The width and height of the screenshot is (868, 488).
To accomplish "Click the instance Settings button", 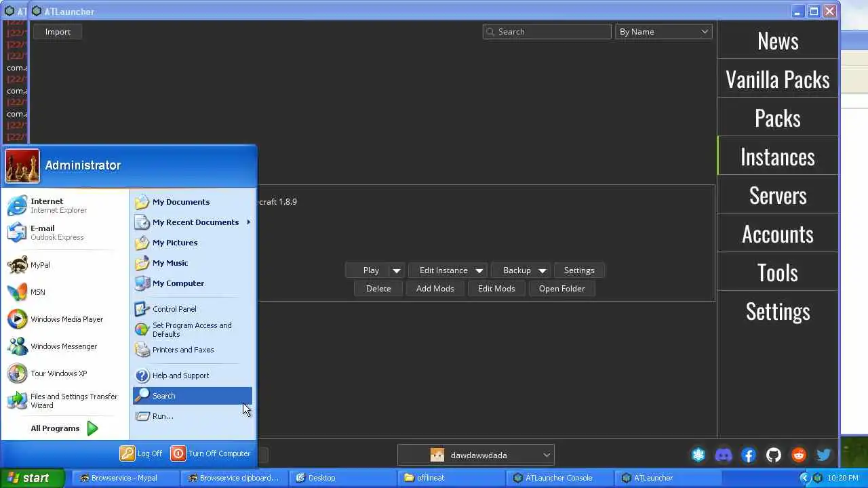I will pyautogui.click(x=579, y=270).
